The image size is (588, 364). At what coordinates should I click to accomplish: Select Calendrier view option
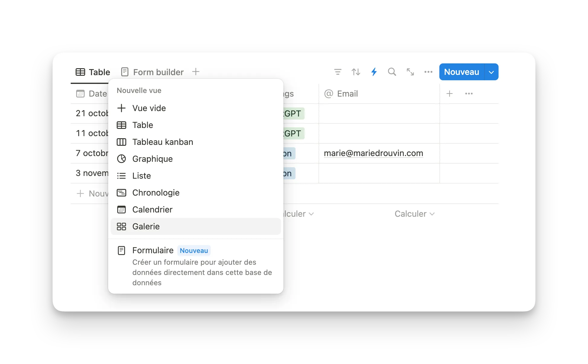[152, 209]
